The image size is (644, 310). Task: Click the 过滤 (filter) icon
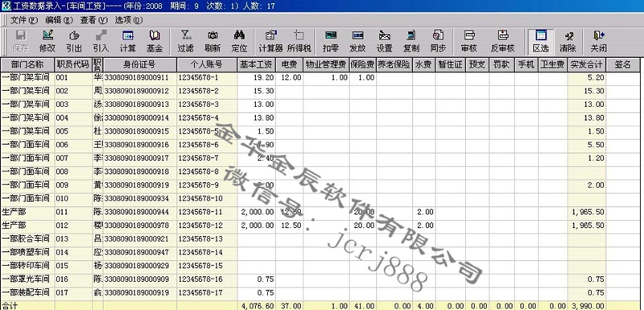click(x=186, y=42)
